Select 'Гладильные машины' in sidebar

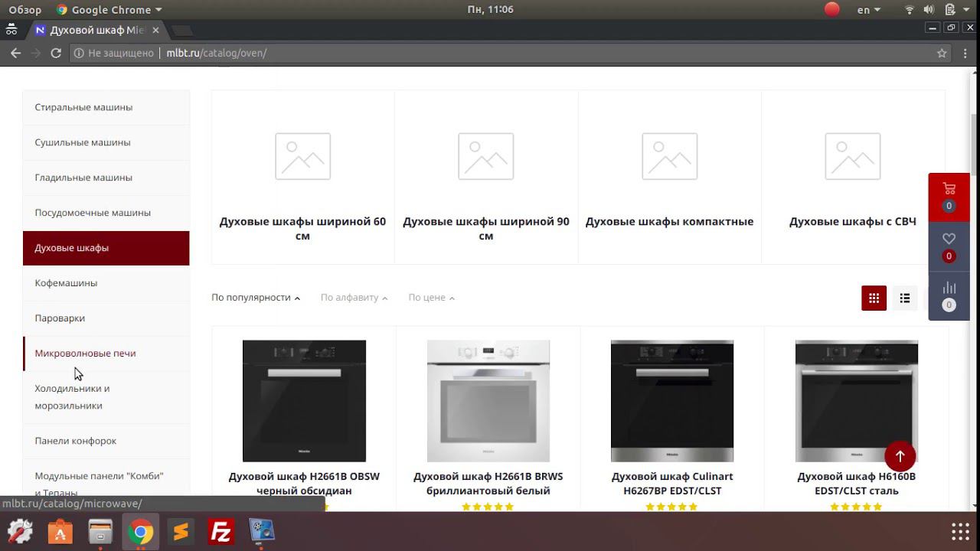point(106,178)
